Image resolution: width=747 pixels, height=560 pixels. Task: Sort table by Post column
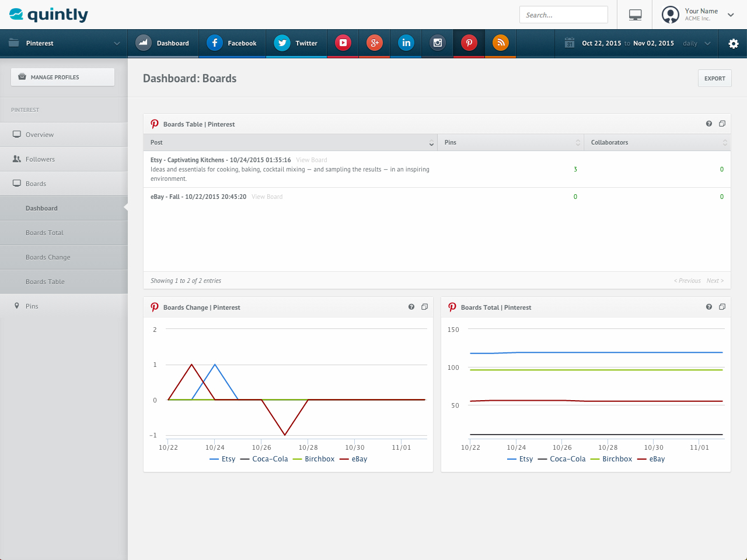click(290, 142)
